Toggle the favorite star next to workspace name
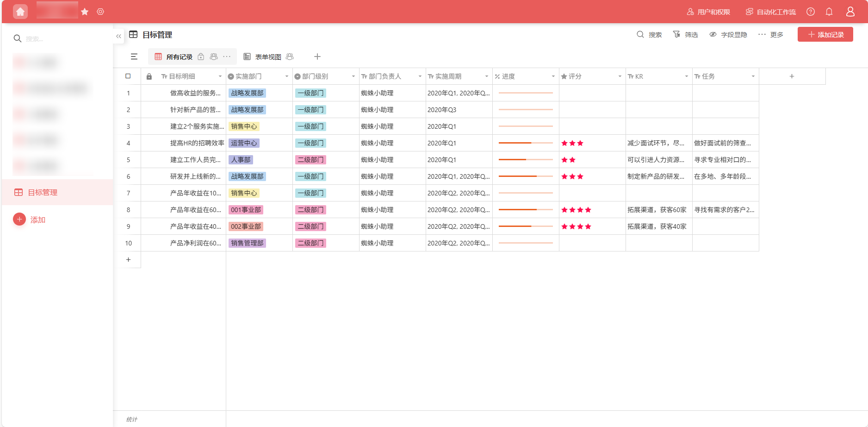868x427 pixels. click(x=85, y=12)
